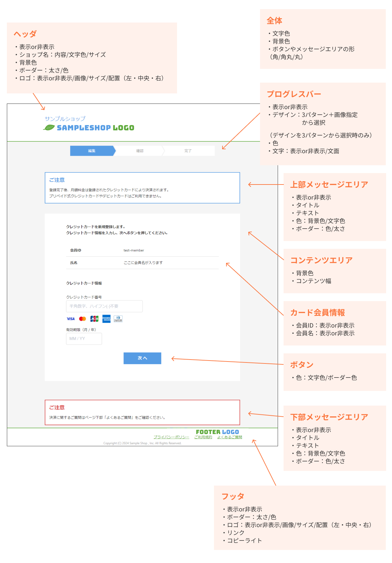392x563 pixels.
Task: Click the JCB card brand icon
Action: (x=94, y=319)
